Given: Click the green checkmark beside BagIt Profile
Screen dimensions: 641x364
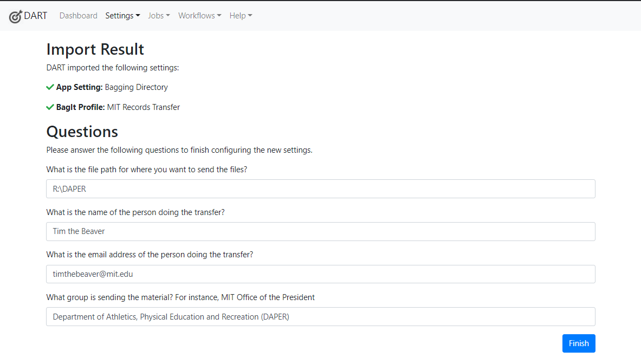Looking at the screenshot, I should pyautogui.click(x=50, y=107).
